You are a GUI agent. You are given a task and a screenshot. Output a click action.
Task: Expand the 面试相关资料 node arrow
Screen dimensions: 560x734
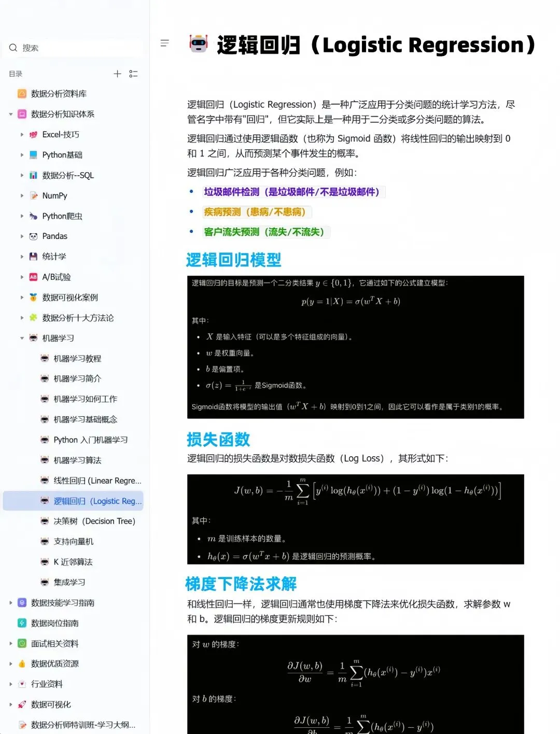point(10,643)
